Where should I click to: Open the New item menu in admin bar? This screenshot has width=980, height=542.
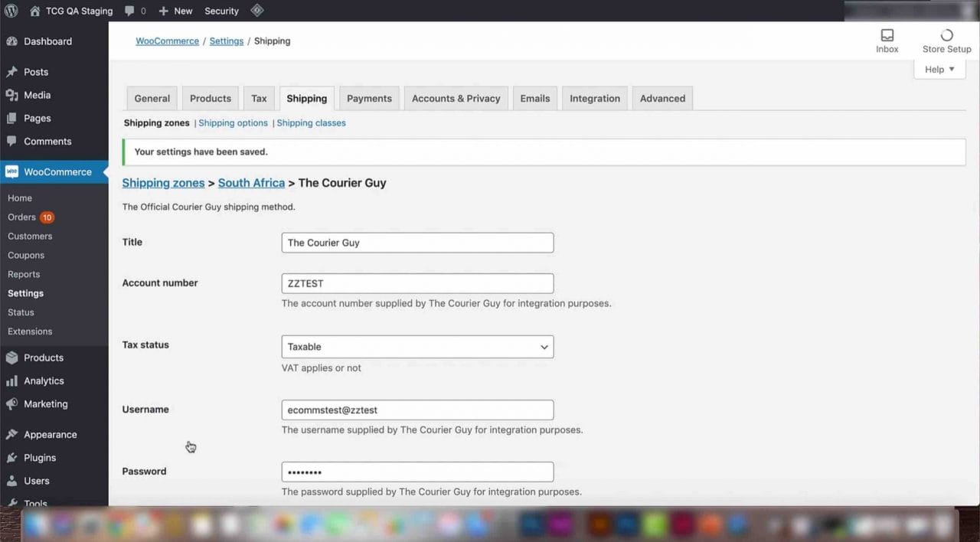coord(175,11)
